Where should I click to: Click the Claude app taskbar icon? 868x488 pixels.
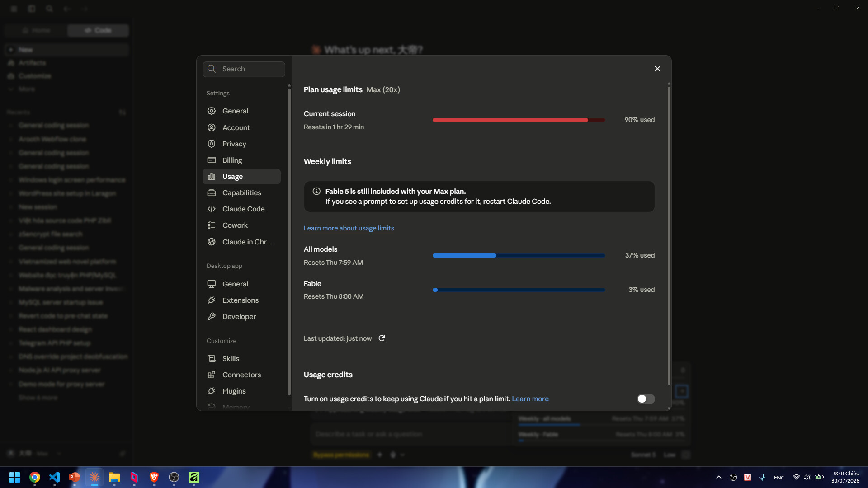pyautogui.click(x=94, y=477)
